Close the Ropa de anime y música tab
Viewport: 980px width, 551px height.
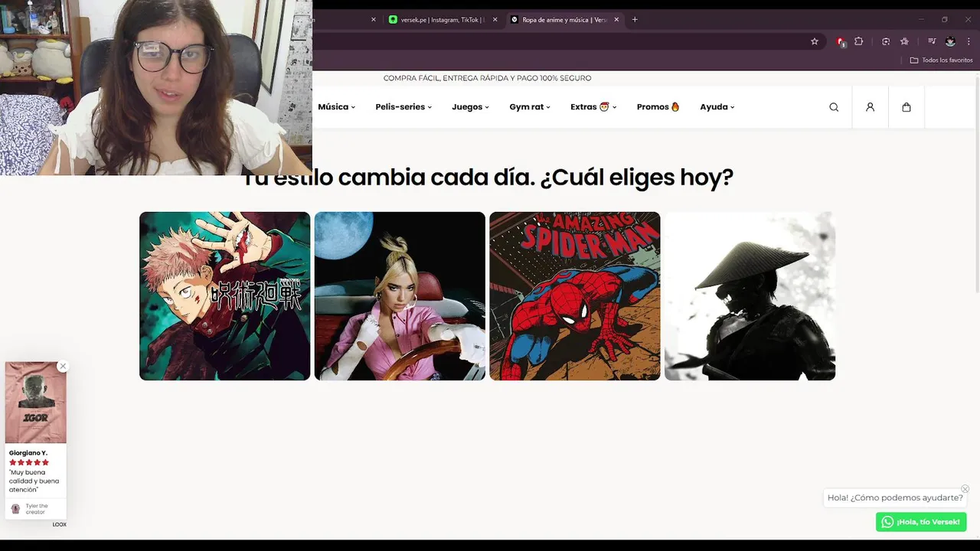coord(616,20)
